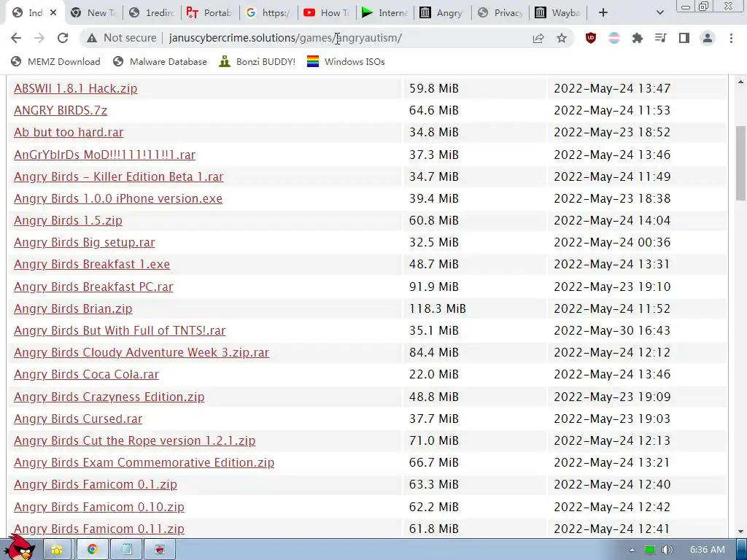The height and width of the screenshot is (560, 747).
Task: Download Angry Birds Cursed.rar
Action: point(78,419)
